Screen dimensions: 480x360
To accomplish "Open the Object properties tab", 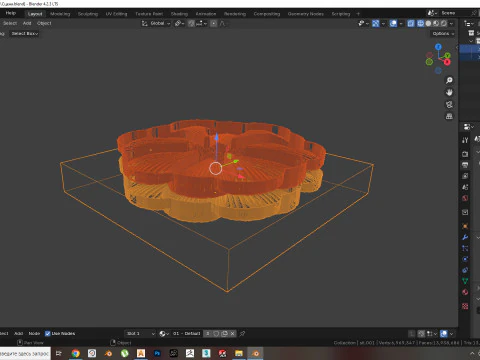I will coord(465,226).
